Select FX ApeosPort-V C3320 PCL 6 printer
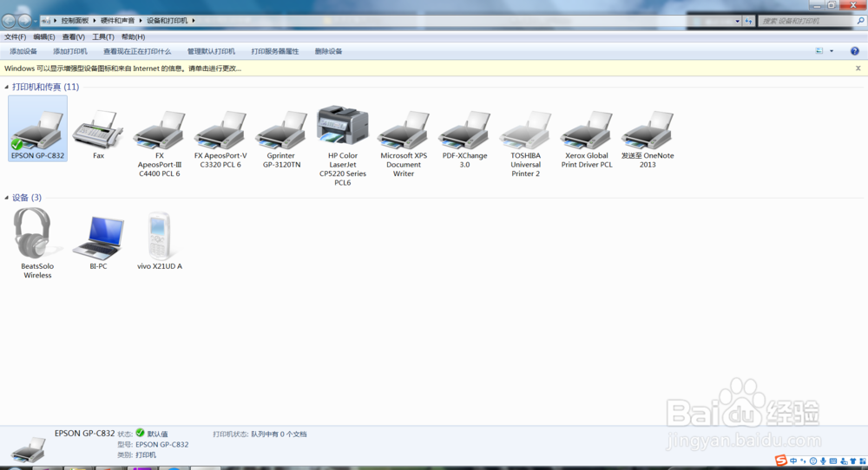868x470 pixels. tap(220, 139)
